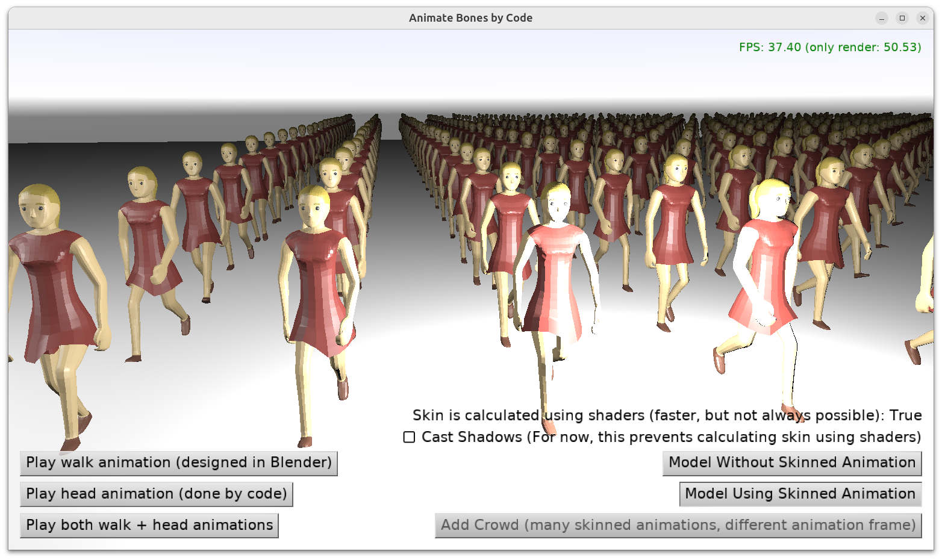The height and width of the screenshot is (560, 942).
Task: Click the Cast Shadows label text
Action: coord(671,437)
